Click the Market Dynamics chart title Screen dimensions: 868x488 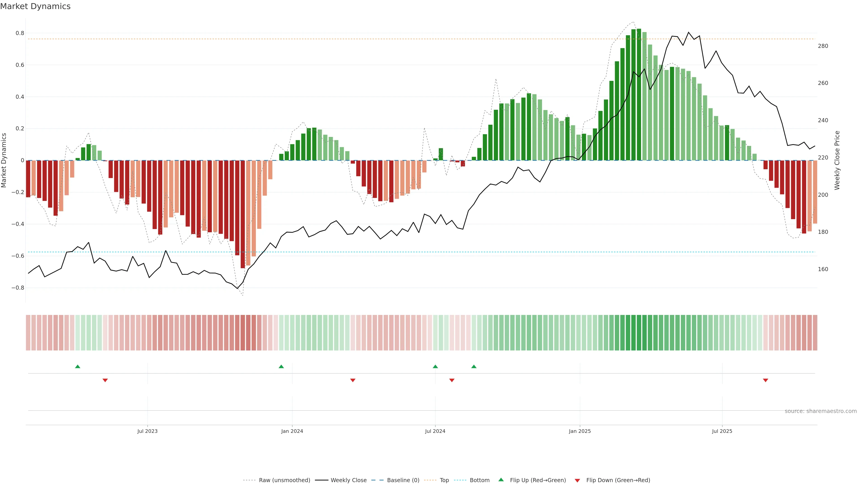coord(35,6)
